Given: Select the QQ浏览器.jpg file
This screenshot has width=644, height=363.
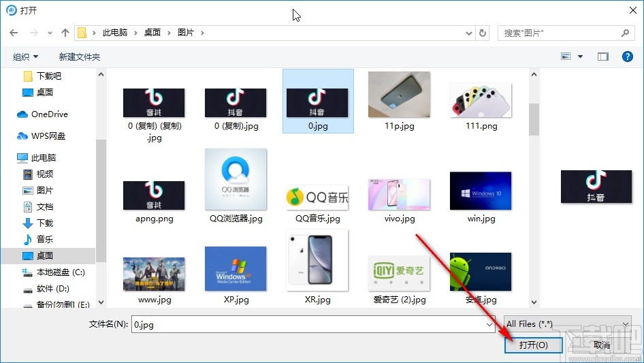Looking at the screenshot, I should (236, 186).
